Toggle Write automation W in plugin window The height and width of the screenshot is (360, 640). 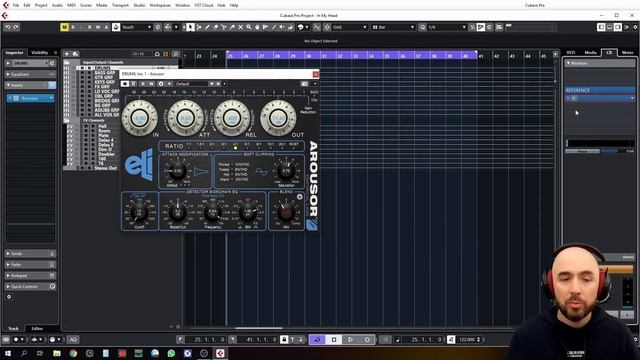coord(151,84)
